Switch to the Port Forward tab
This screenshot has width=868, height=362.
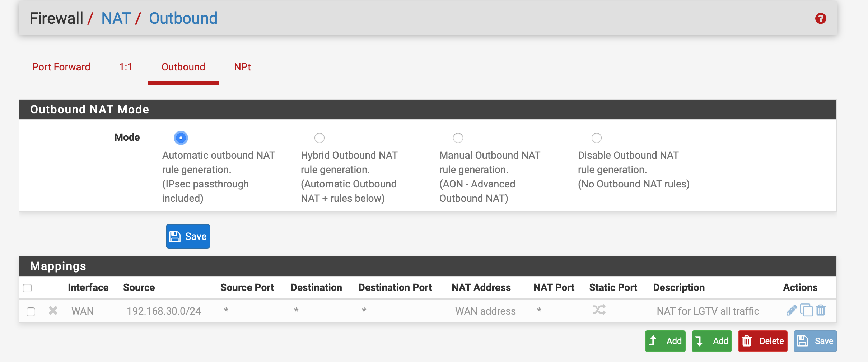[x=61, y=67]
